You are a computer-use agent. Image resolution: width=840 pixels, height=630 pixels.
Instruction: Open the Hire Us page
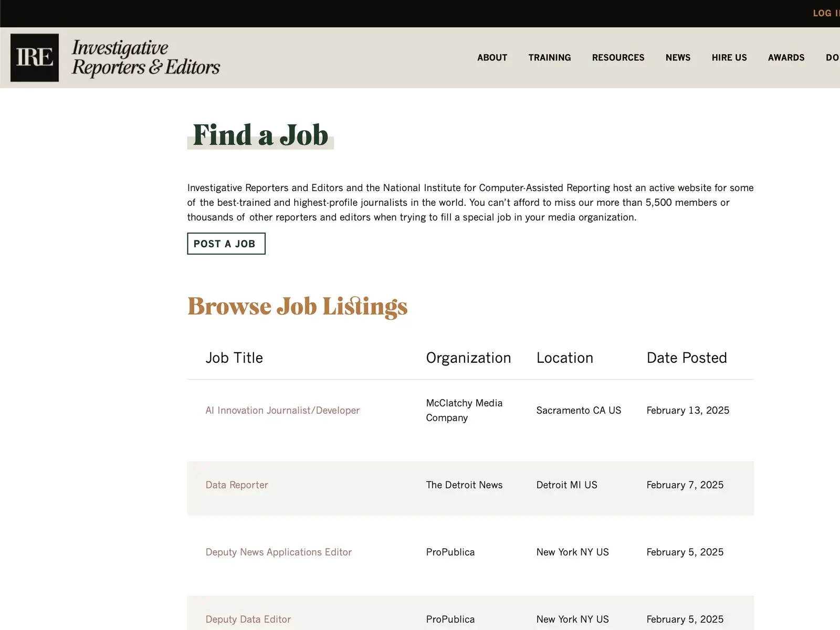pos(729,58)
